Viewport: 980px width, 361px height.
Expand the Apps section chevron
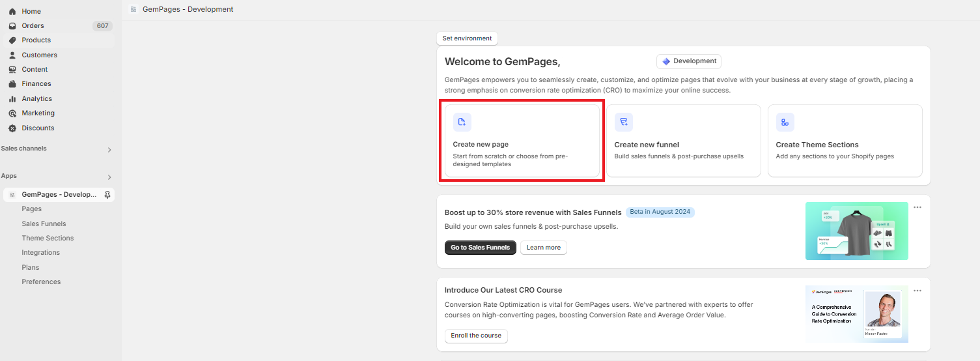(109, 177)
